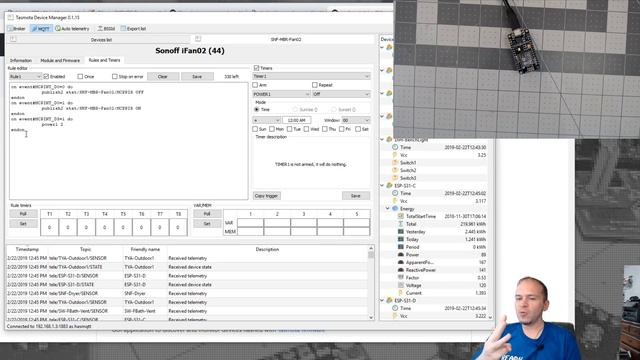Click the Power gauge icon
This screenshot has height=360, width=640.
pyautogui.click(x=401, y=255)
